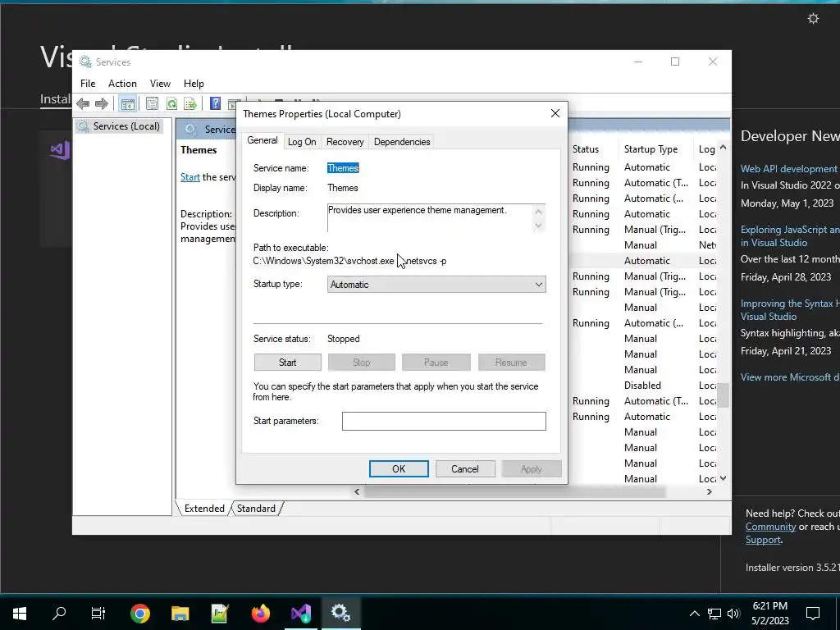Click the Start link in extended pane

click(190, 177)
